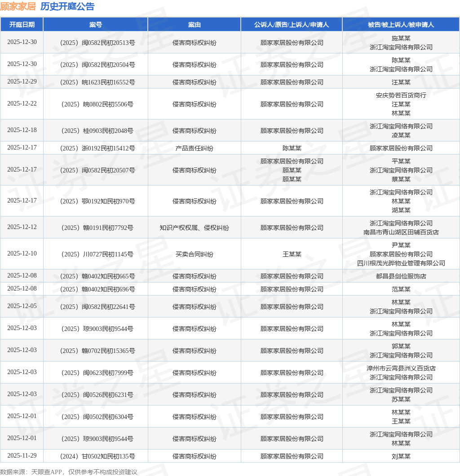
Task: Click plaintiff 王某某 in 买卖合同纠纷 row
Action: 292,254
